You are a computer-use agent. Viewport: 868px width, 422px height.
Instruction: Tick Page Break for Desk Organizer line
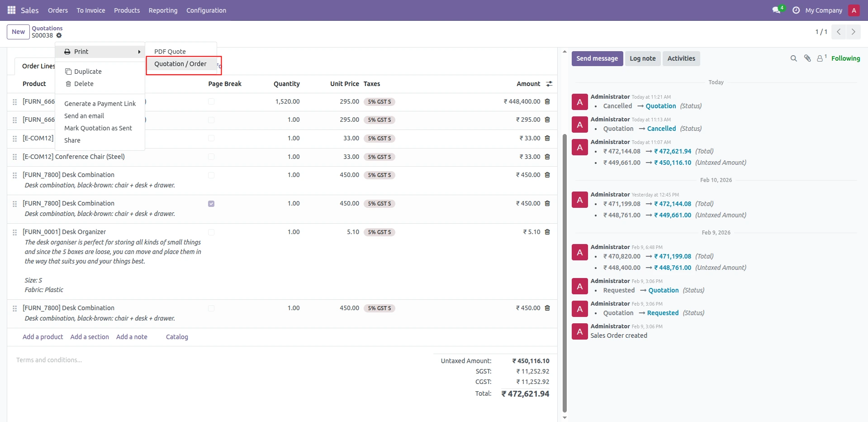[x=211, y=232]
